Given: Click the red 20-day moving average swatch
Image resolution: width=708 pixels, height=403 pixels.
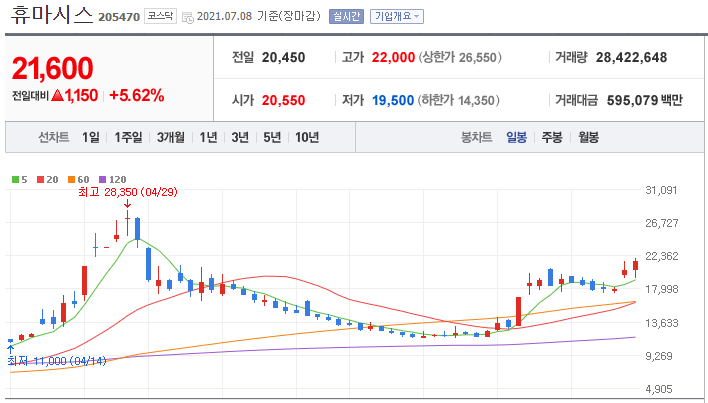Looking at the screenshot, I should 41,180.
